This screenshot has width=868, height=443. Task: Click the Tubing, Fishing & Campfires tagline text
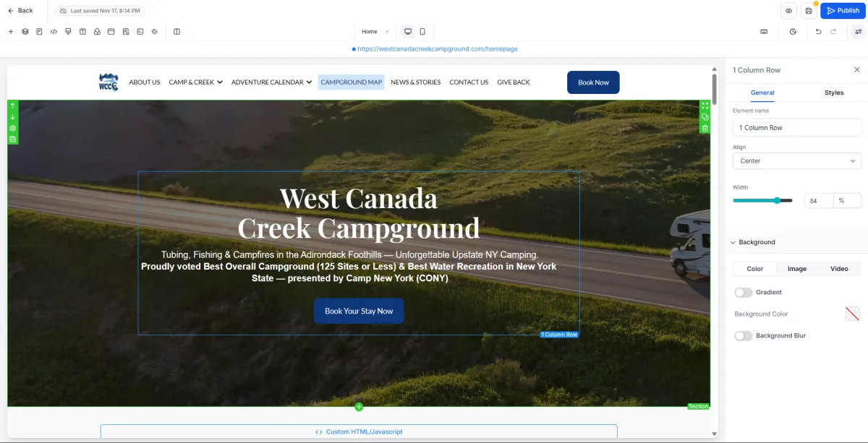[x=350, y=255]
